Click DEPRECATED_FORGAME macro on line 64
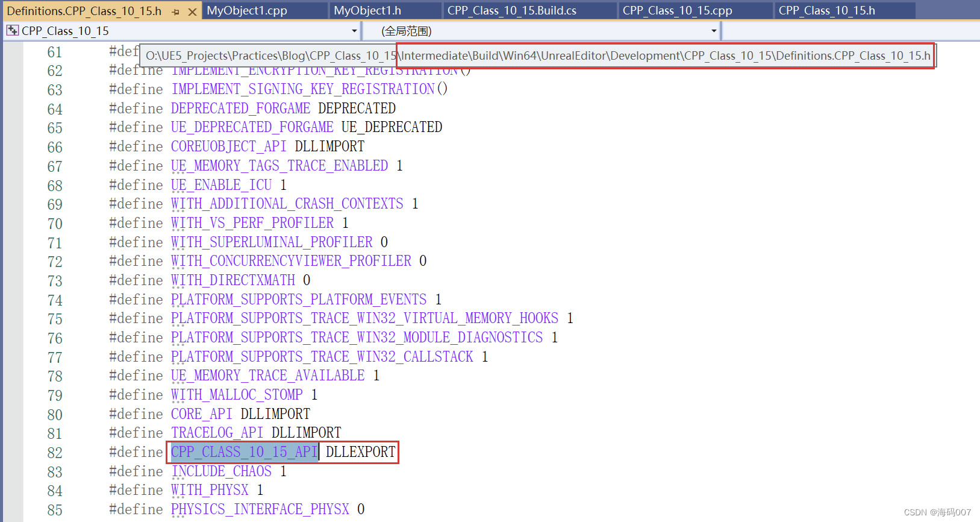Image resolution: width=980 pixels, height=522 pixels. click(240, 108)
